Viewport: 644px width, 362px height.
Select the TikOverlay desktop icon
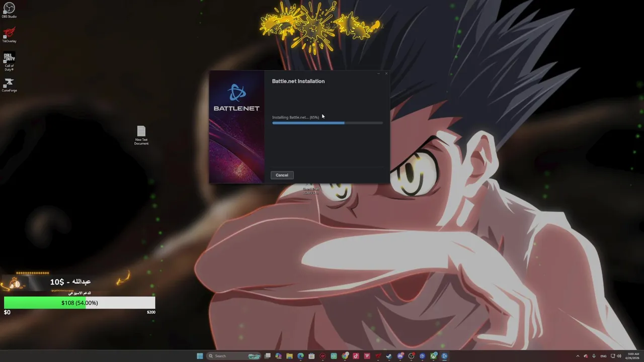tap(9, 35)
